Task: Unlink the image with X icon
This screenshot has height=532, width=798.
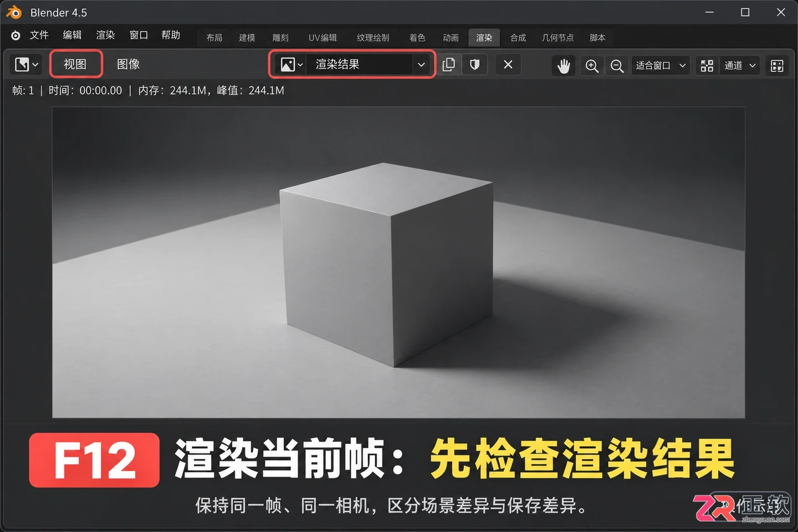Action: click(x=508, y=65)
